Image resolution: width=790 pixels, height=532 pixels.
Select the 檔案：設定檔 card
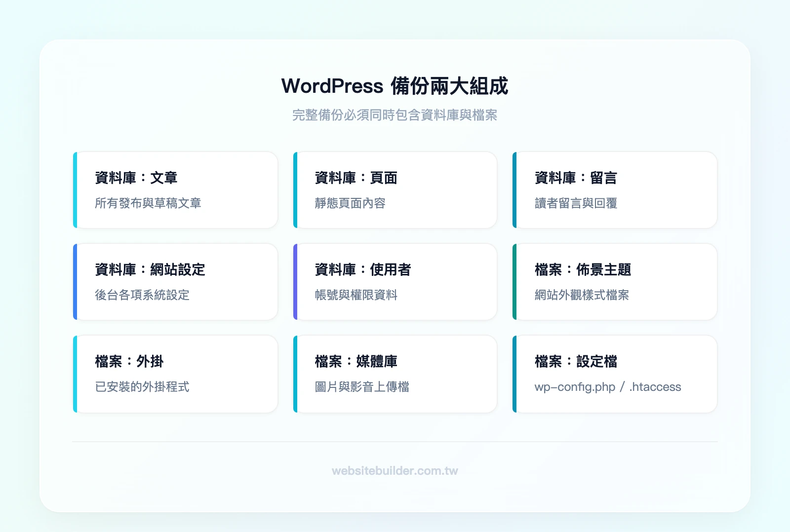pos(615,373)
